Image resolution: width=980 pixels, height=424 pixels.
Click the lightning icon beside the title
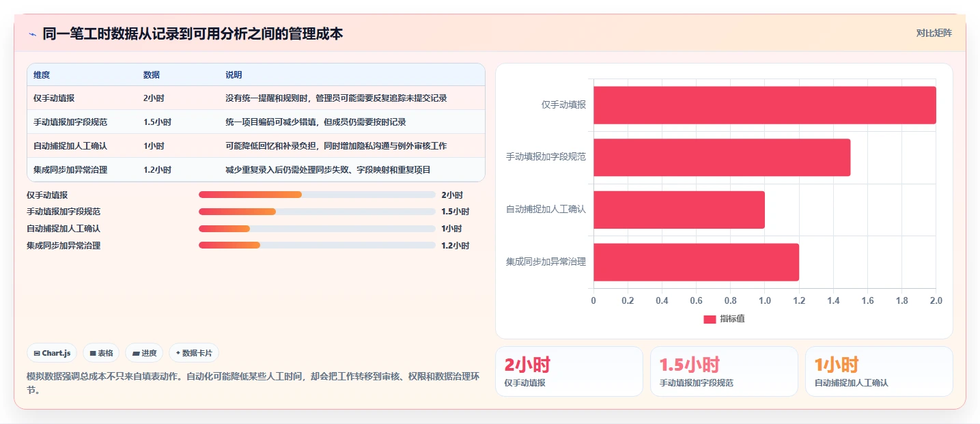33,33
